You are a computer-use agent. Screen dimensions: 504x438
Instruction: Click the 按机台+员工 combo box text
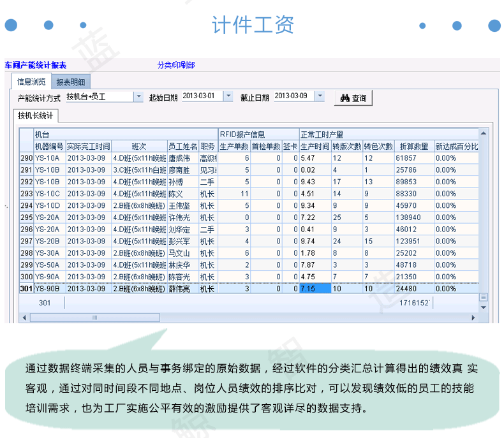coord(100,97)
